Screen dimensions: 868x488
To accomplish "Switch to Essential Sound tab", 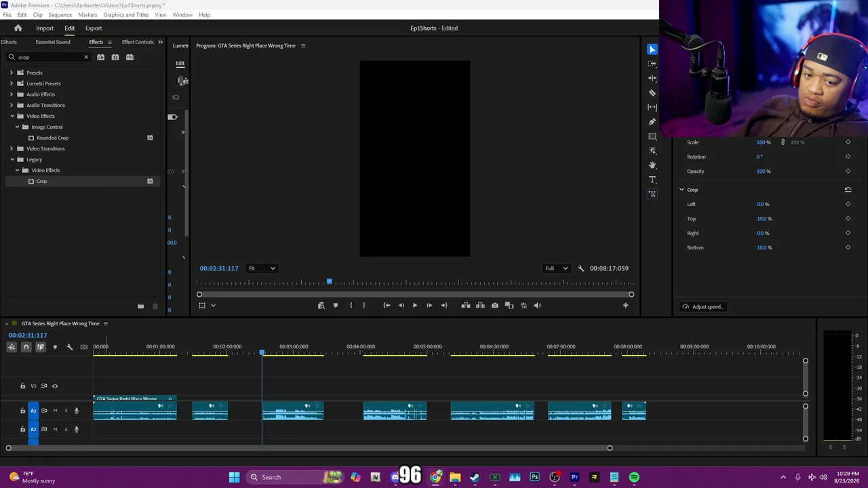I will point(53,42).
